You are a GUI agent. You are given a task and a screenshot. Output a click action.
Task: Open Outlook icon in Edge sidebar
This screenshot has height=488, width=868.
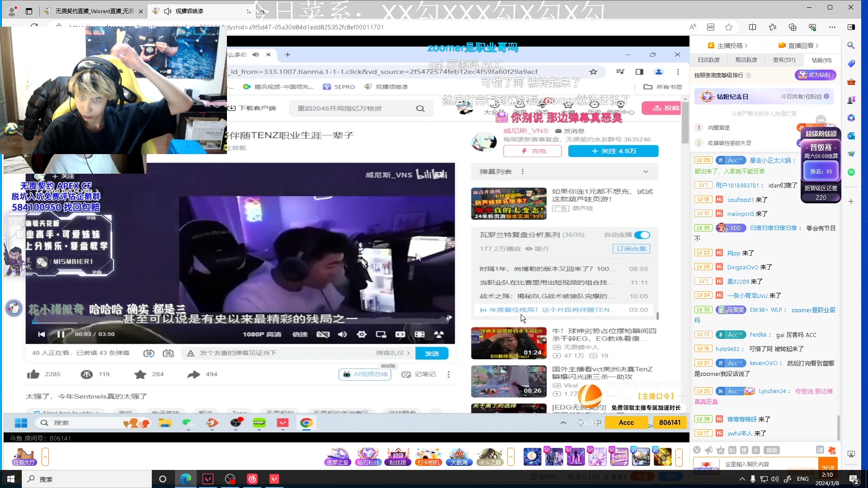pos(851,136)
